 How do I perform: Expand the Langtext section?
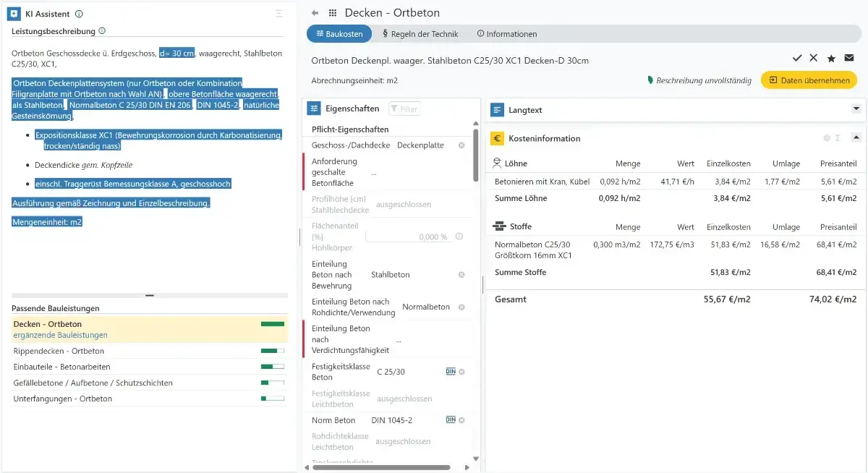click(x=856, y=109)
